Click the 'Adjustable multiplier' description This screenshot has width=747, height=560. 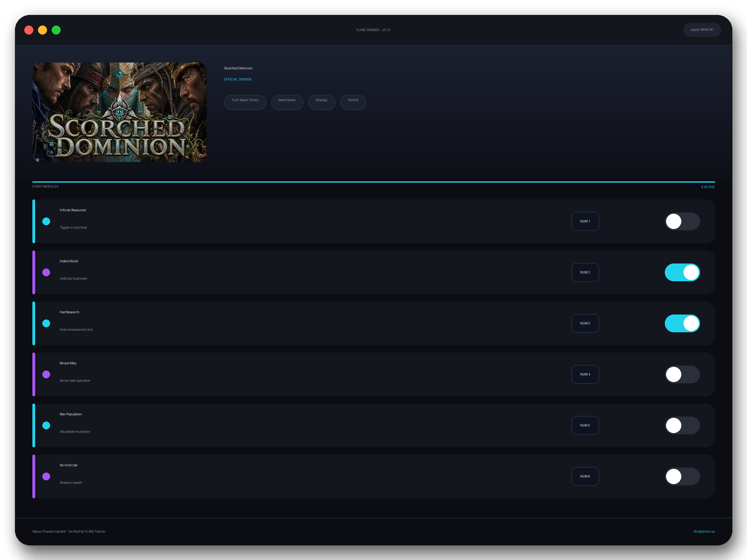pyautogui.click(x=75, y=432)
